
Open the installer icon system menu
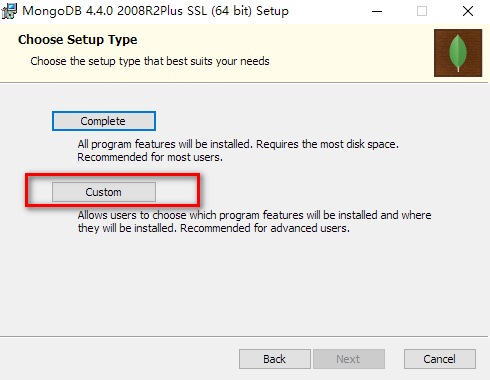9,11
